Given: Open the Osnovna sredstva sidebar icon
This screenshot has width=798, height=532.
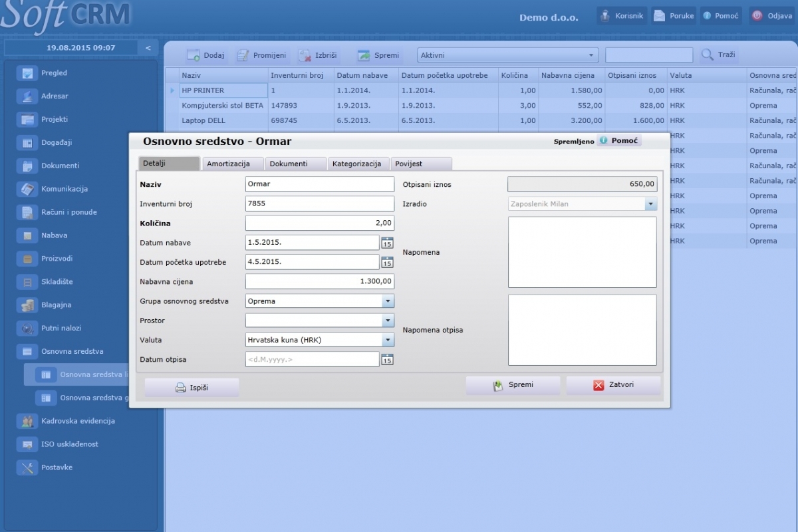Looking at the screenshot, I should tap(27, 351).
